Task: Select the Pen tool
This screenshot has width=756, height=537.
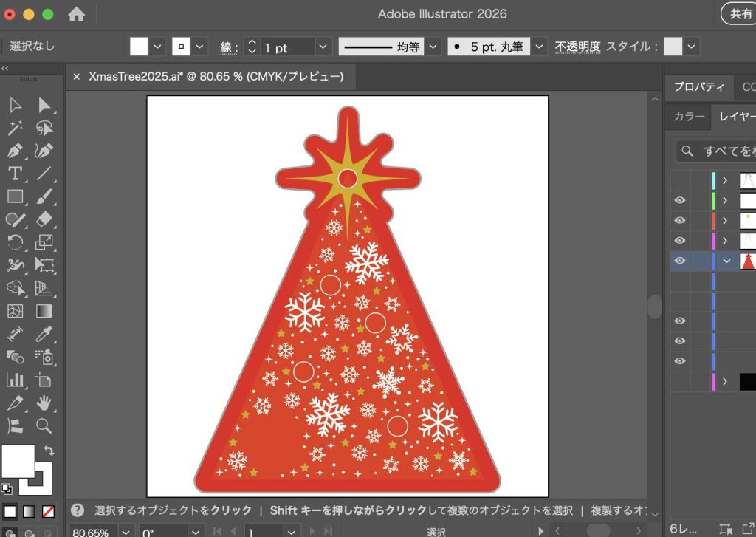Action: [15, 151]
